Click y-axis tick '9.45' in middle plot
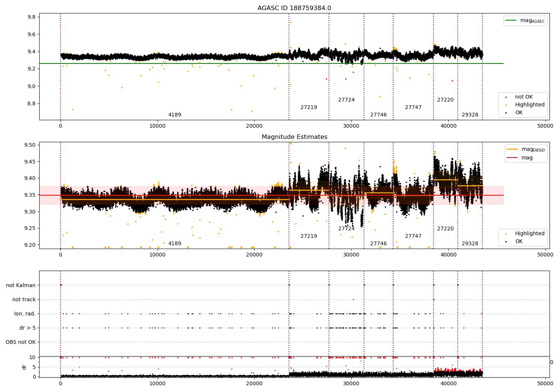The height and width of the screenshot is (392, 560). [x=30, y=162]
